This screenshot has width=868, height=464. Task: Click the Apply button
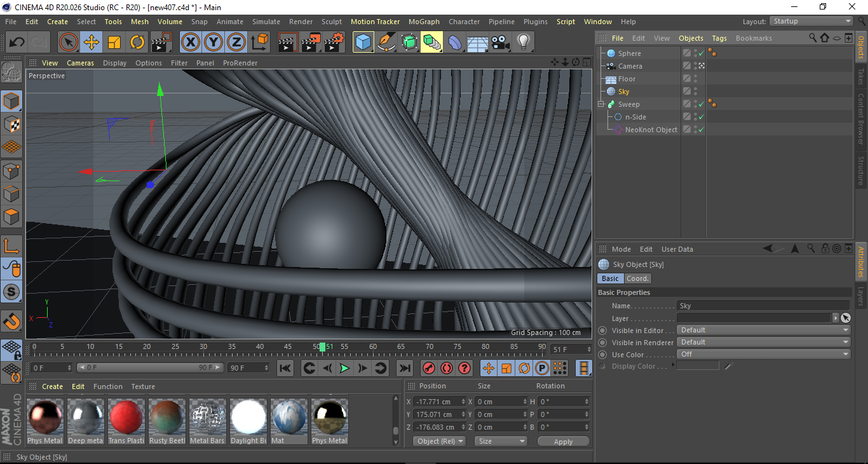point(563,442)
